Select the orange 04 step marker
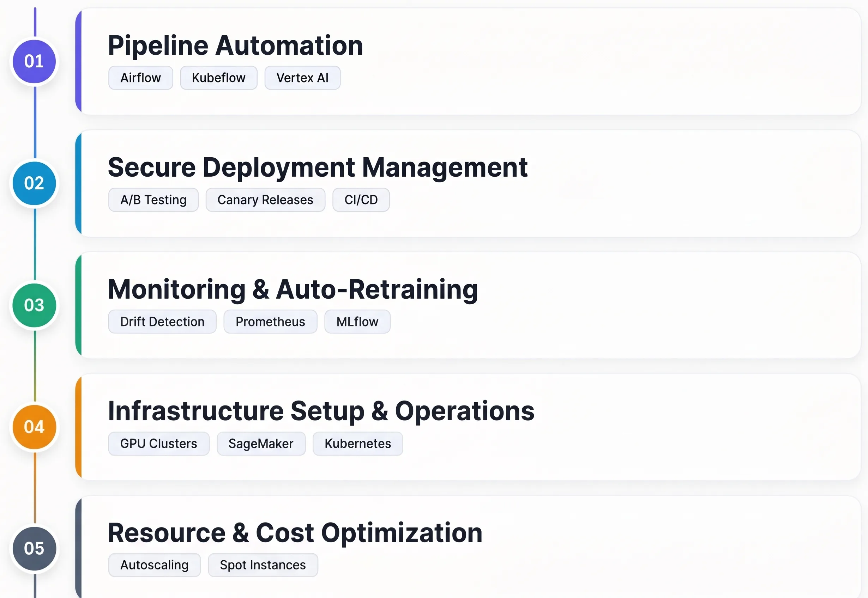This screenshot has height=598, width=868. [35, 427]
